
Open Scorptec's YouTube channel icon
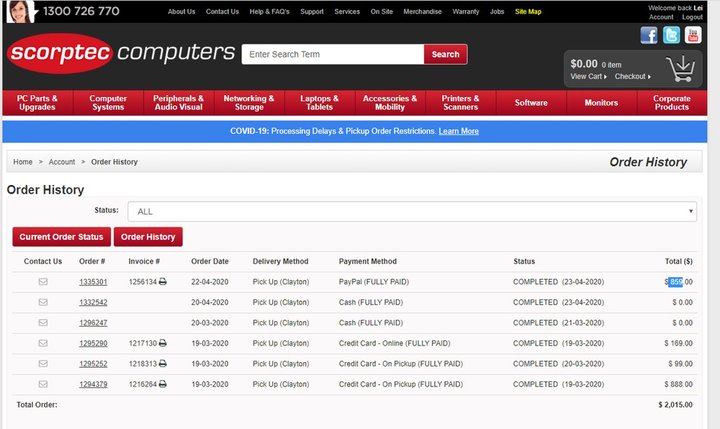[x=693, y=35]
